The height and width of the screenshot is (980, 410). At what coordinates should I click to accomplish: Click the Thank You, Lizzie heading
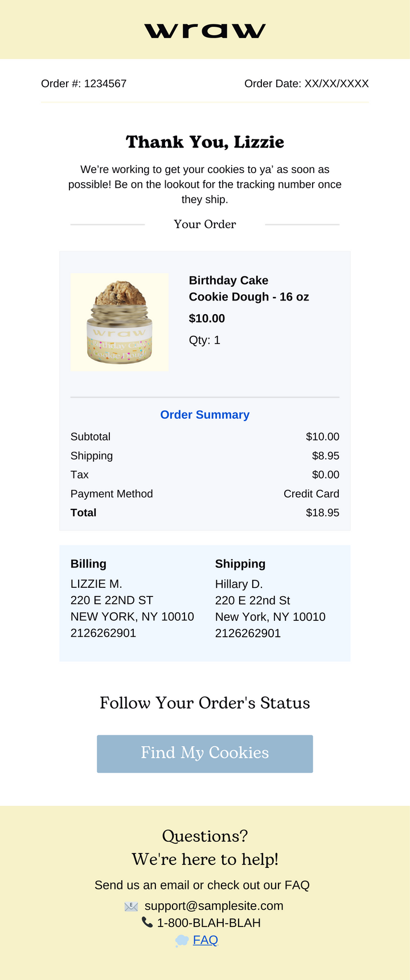205,142
